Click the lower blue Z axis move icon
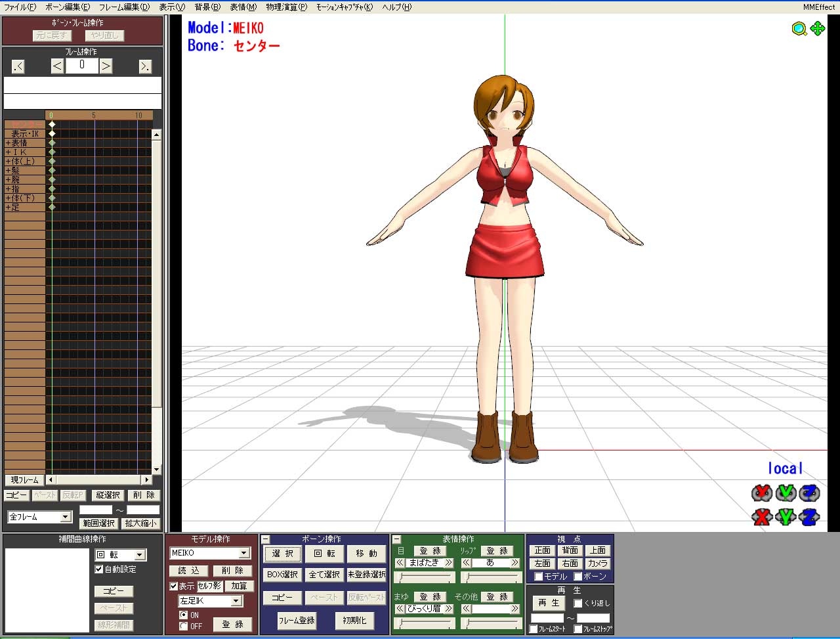The image size is (840, 639). click(x=810, y=518)
